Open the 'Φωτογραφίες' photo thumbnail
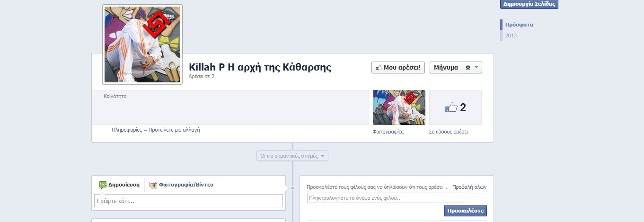The height and width of the screenshot is (222, 644). click(x=399, y=107)
